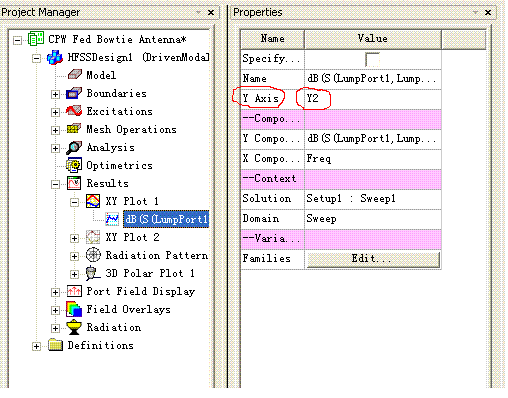Click the Y Axis property name cell

pos(272,99)
